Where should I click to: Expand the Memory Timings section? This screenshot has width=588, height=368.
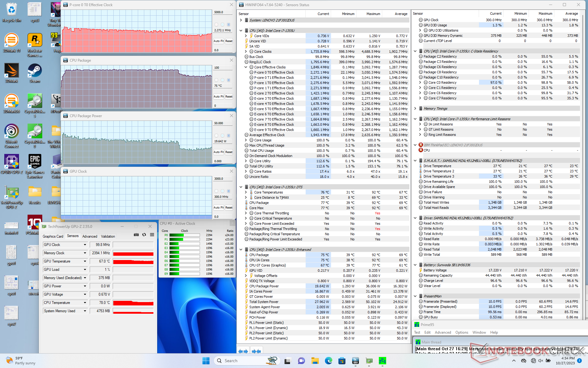pos(415,109)
